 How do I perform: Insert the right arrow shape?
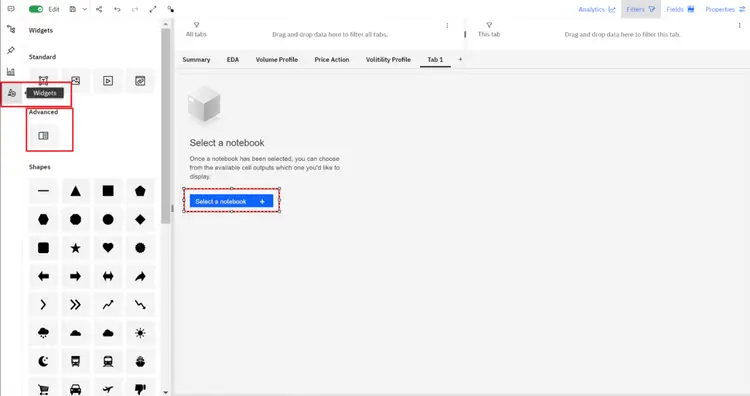[76, 276]
